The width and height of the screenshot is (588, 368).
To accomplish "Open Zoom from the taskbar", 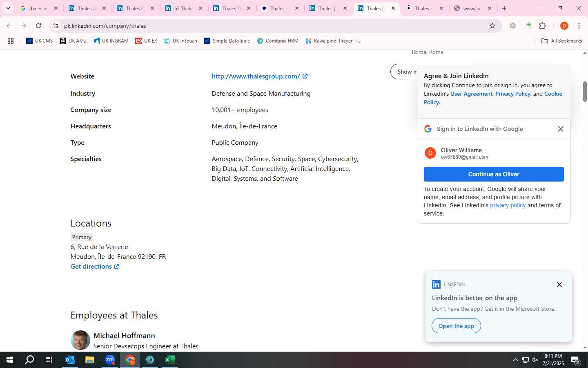I will point(110,360).
